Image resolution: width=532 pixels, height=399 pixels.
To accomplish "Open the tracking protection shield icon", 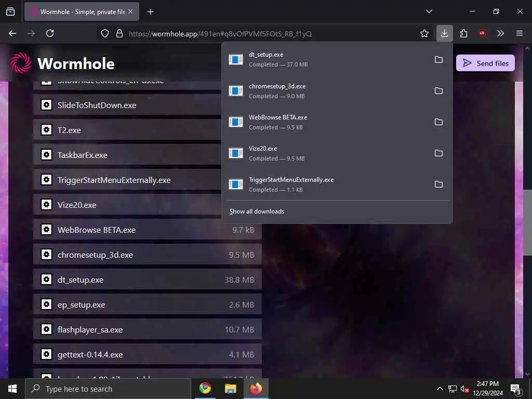I will pyautogui.click(x=105, y=33).
